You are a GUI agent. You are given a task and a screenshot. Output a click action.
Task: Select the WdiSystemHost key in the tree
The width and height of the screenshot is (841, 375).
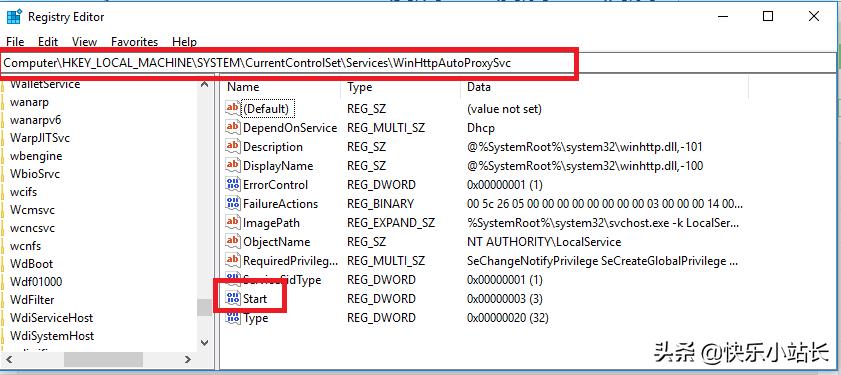(x=52, y=336)
